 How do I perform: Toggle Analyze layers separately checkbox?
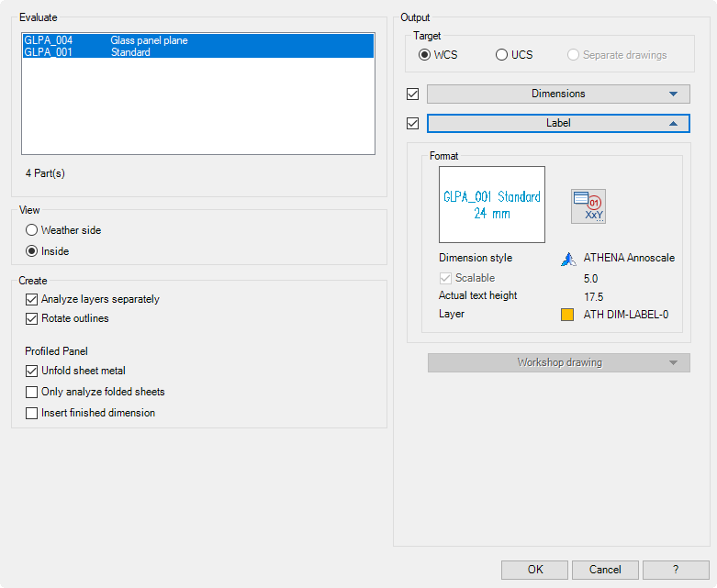[32, 299]
